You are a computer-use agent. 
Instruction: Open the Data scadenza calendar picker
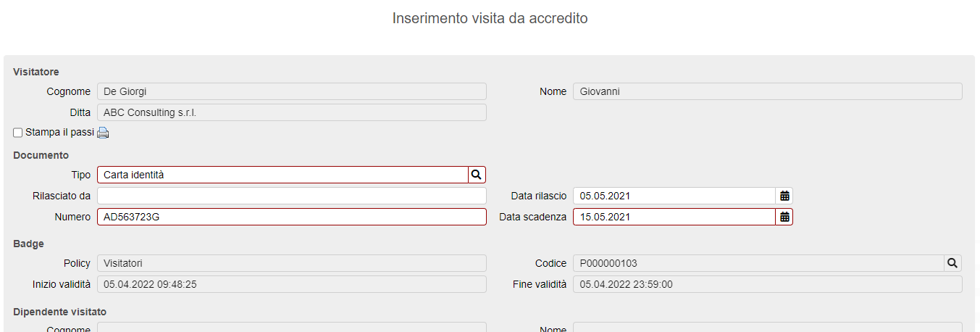point(784,217)
